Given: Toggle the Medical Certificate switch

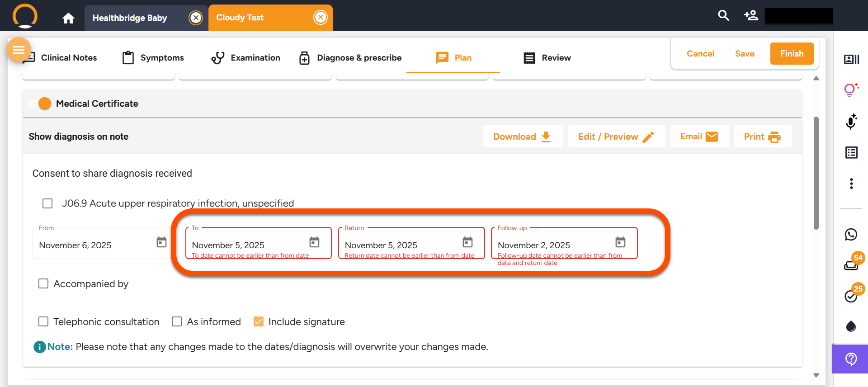Looking at the screenshot, I should coord(41,104).
